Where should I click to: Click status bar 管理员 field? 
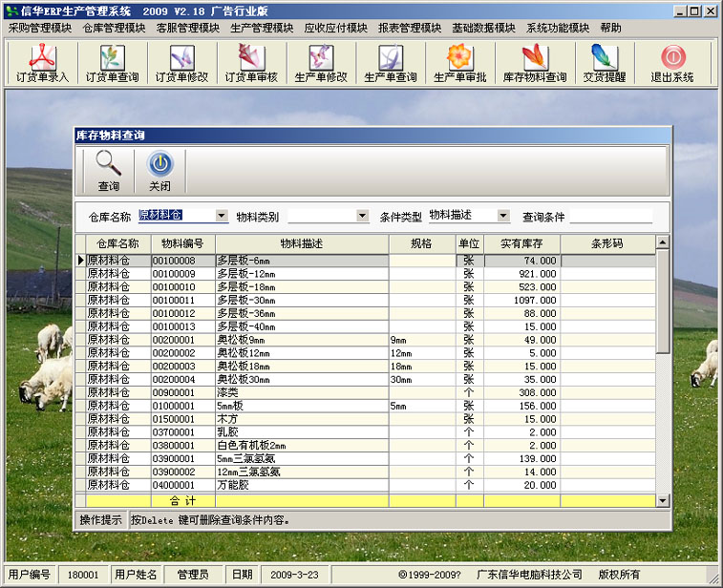coord(193,575)
